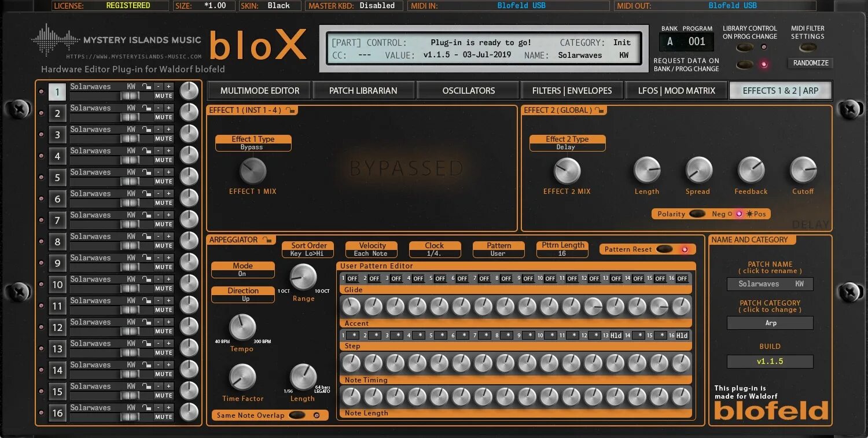Switch to the PATCH LIBRARIAN tab
This screenshot has height=438, width=868.
[363, 91]
